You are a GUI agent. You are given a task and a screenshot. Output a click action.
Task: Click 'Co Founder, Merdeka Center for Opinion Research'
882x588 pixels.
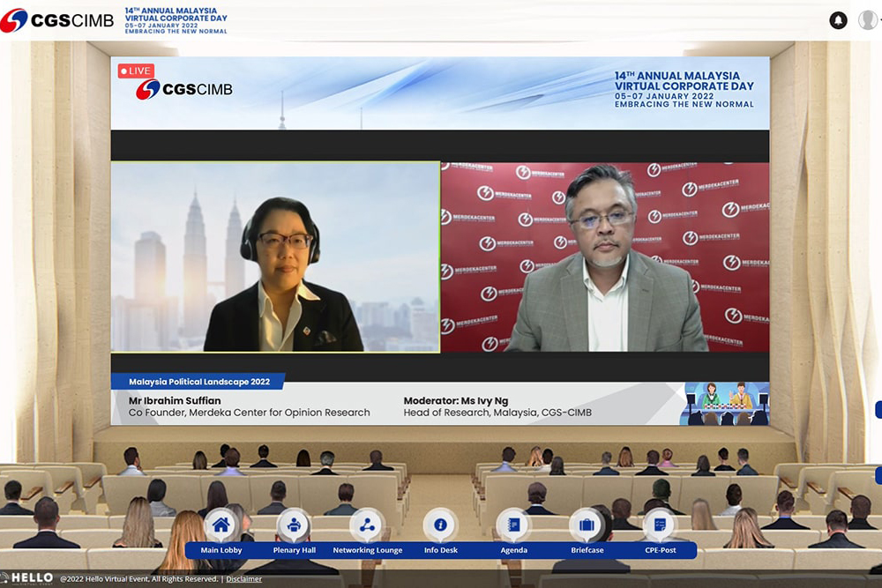[x=250, y=413]
